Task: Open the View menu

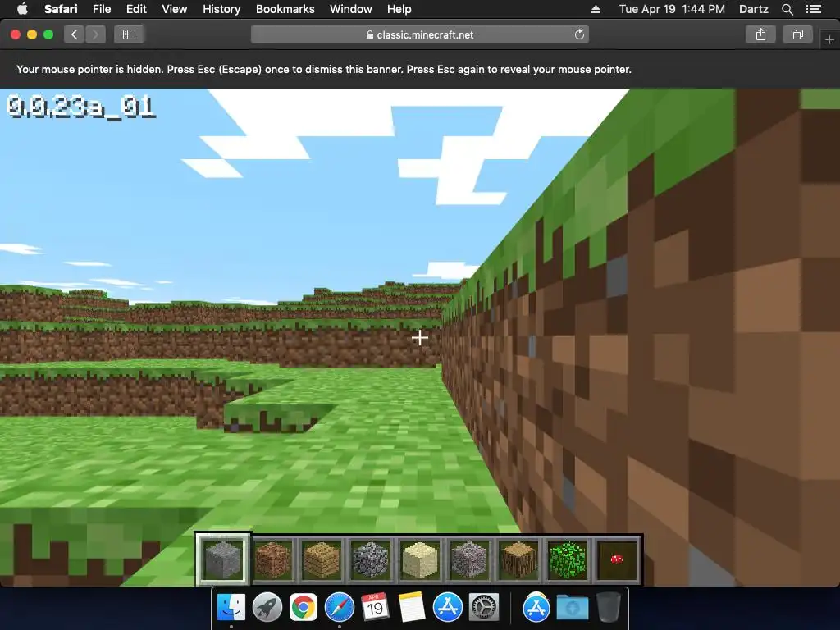Action: [x=174, y=9]
